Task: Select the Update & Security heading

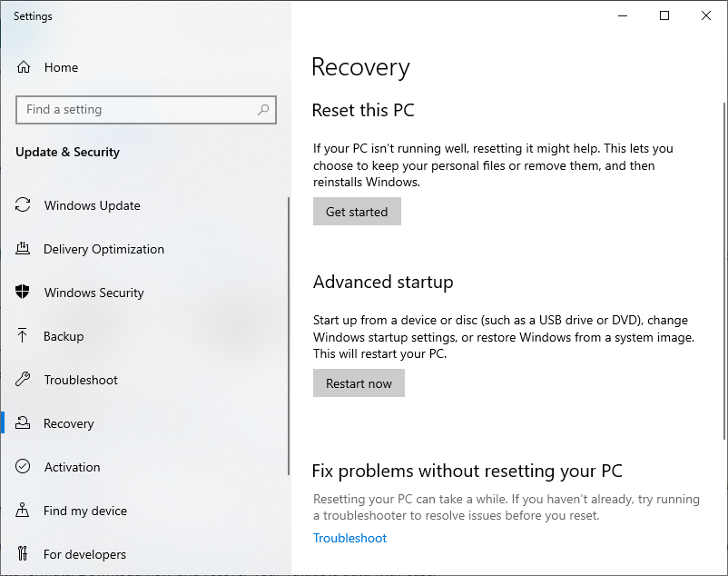Action: (x=67, y=152)
